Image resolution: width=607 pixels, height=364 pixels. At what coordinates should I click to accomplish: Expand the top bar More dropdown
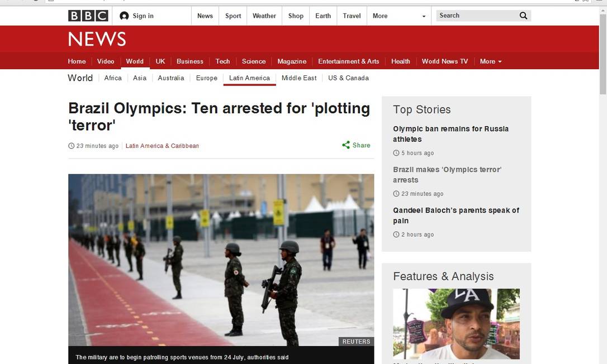point(399,16)
